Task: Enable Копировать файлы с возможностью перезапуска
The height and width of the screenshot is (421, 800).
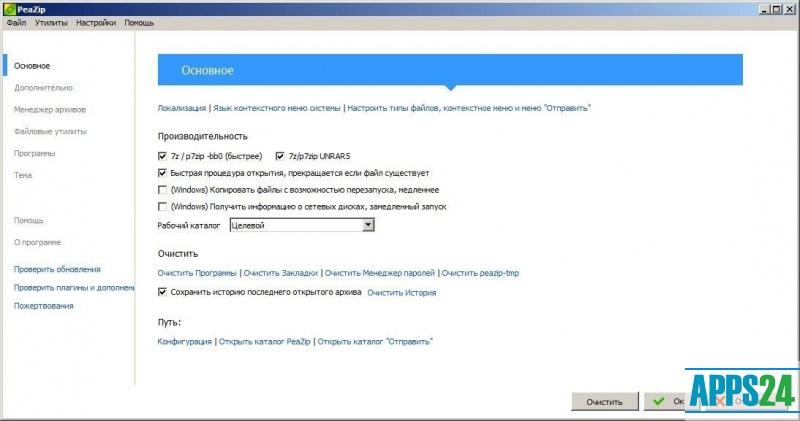Action: pyautogui.click(x=162, y=190)
